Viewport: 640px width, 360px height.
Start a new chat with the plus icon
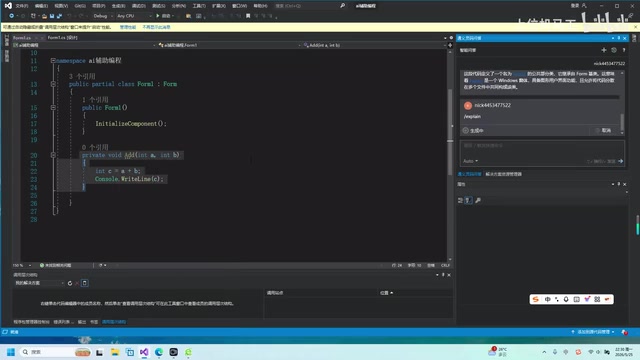pyautogui.click(x=604, y=50)
